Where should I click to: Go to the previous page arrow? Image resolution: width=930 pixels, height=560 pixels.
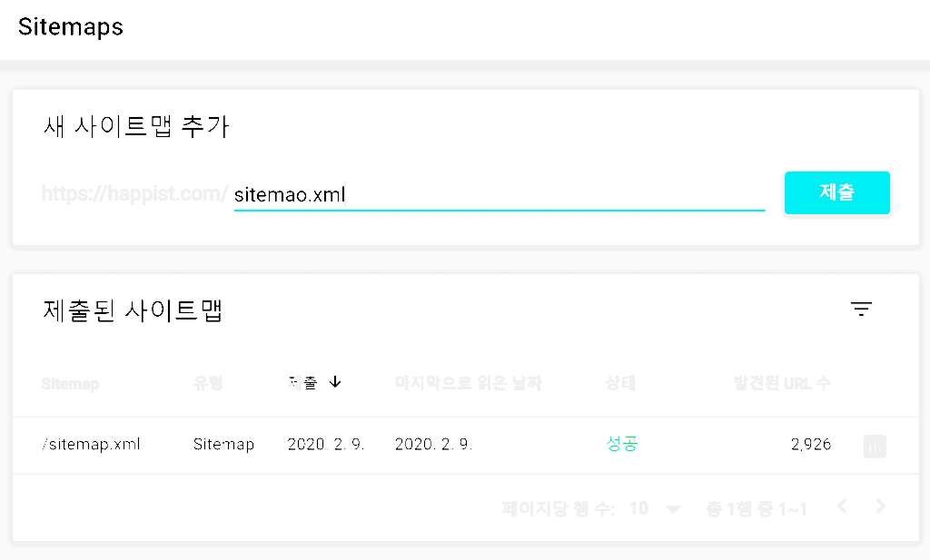pyautogui.click(x=842, y=506)
